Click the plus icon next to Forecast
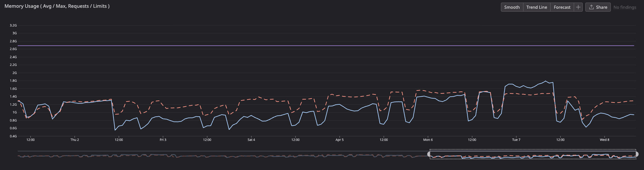Image resolution: width=644 pixels, height=170 pixels. click(x=578, y=7)
